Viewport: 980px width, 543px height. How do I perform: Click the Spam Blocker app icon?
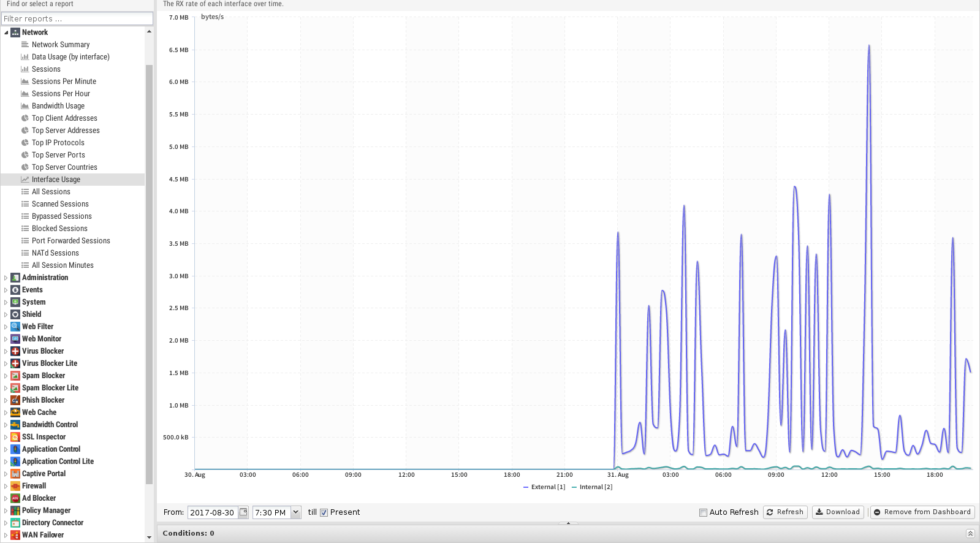(15, 376)
